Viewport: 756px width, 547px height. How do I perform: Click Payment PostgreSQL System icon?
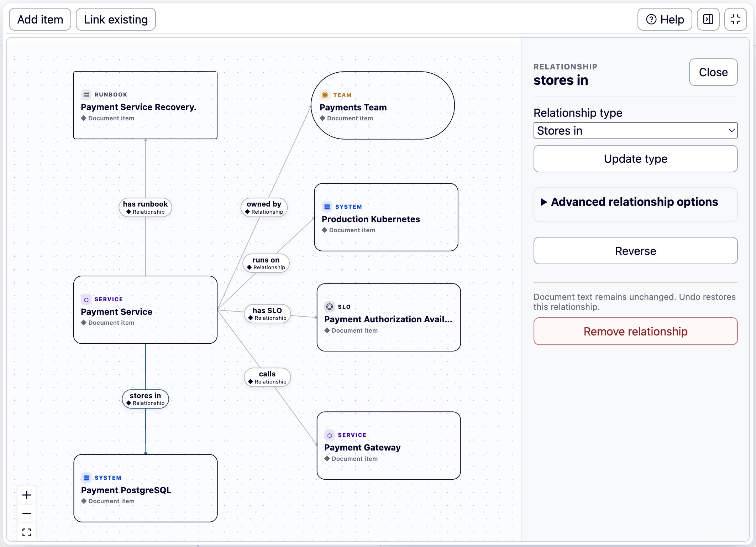(86, 478)
